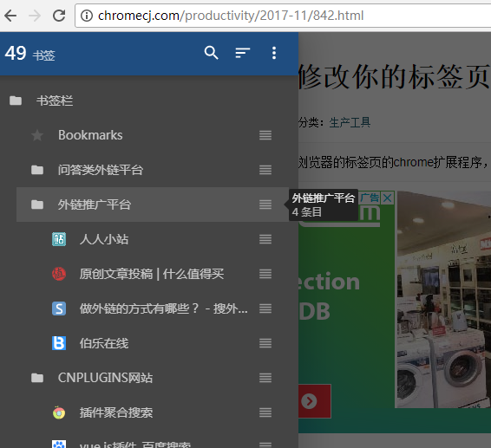The width and height of the screenshot is (491, 448).
Task: Click the star icon beside Bookmarks
Action: [37, 135]
